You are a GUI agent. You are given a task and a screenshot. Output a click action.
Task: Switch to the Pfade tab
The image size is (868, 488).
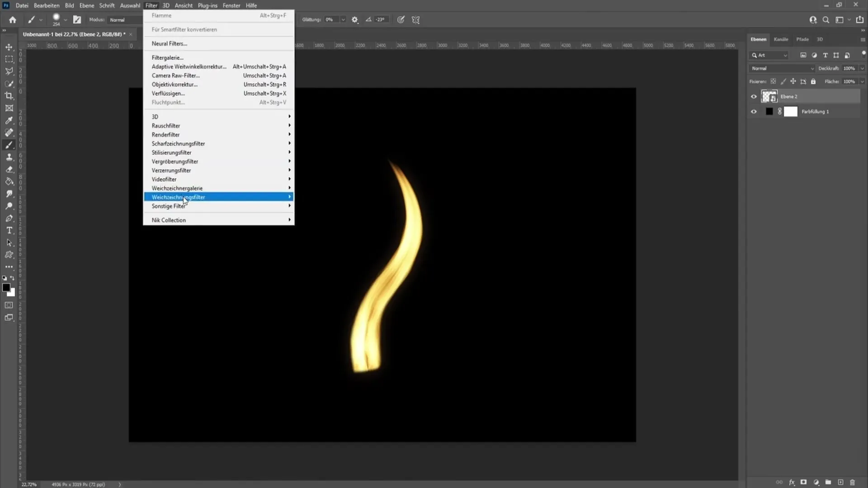[x=802, y=39]
